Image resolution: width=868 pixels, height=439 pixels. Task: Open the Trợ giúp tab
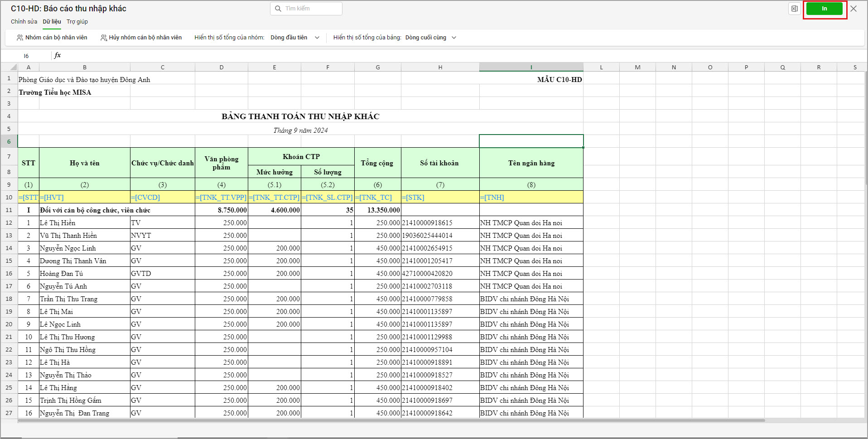(77, 22)
